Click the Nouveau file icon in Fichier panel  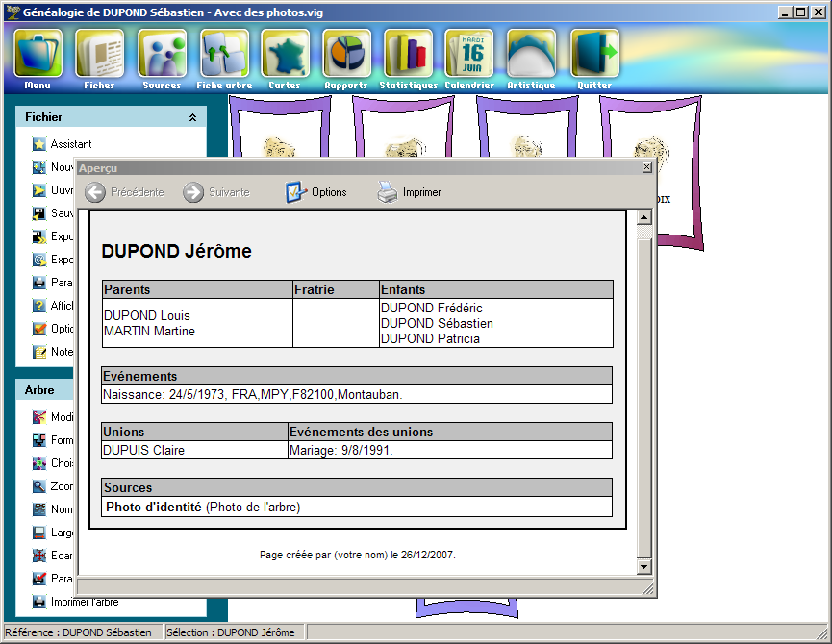click(x=38, y=167)
